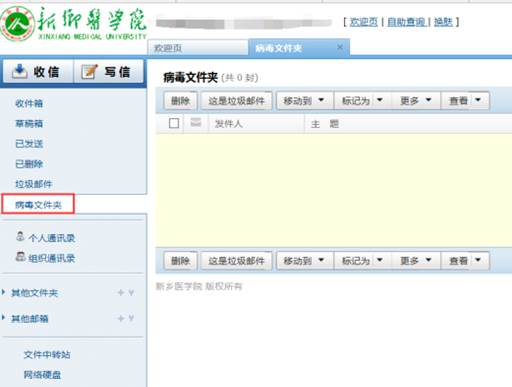Click the 组织通讯录 group icon
This screenshot has width=512, height=387.
coord(20,256)
